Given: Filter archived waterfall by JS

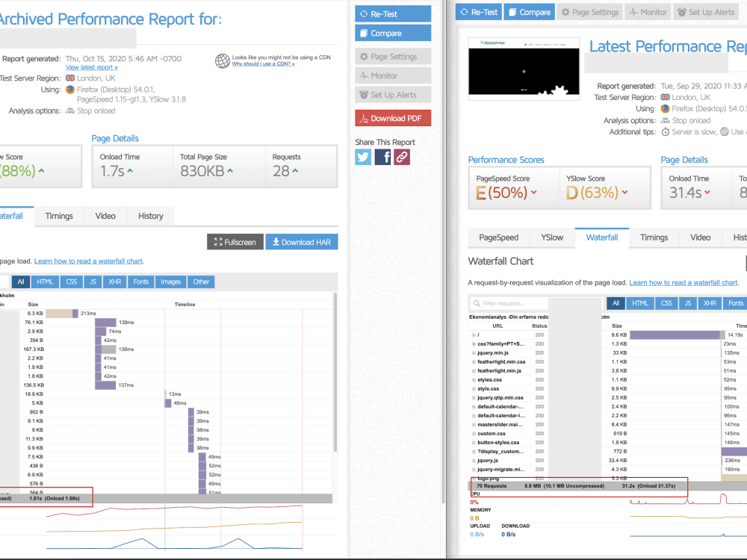Looking at the screenshot, I should (93, 282).
